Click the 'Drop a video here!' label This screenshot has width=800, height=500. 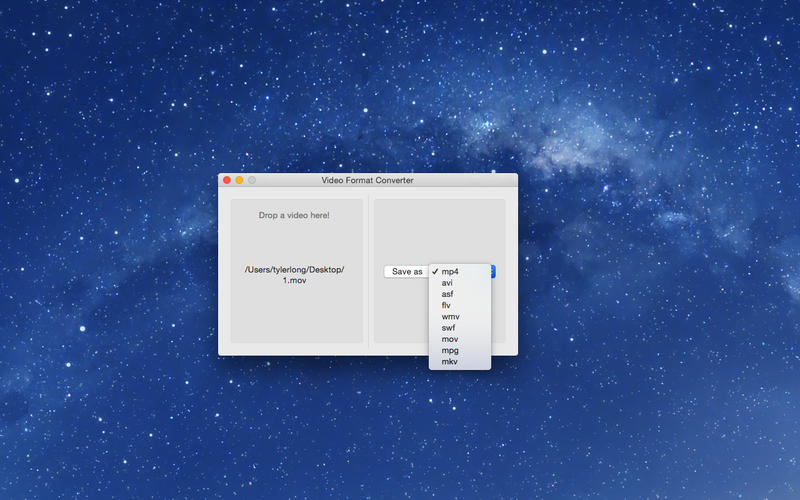[x=294, y=215]
